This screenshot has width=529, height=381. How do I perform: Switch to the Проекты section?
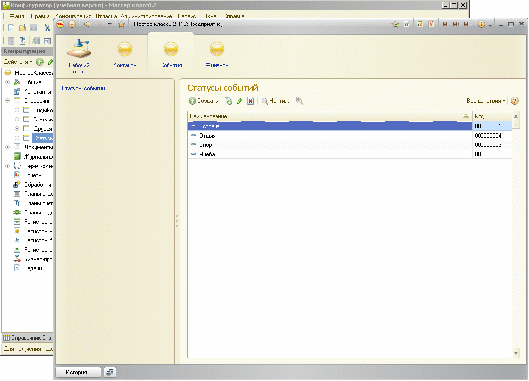(x=217, y=55)
